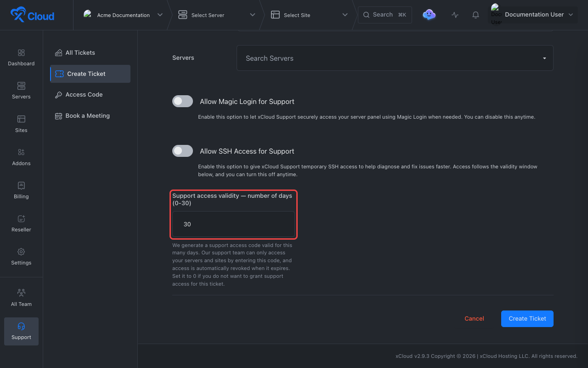Viewport: 588px width, 368px height.
Task: Open the Search ⌘K box
Action: click(x=385, y=15)
